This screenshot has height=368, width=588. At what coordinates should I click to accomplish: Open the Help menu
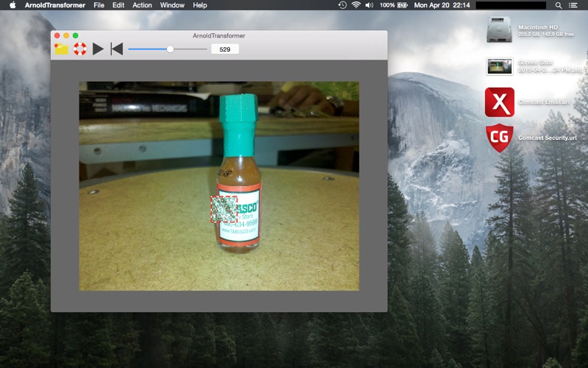[x=200, y=5]
